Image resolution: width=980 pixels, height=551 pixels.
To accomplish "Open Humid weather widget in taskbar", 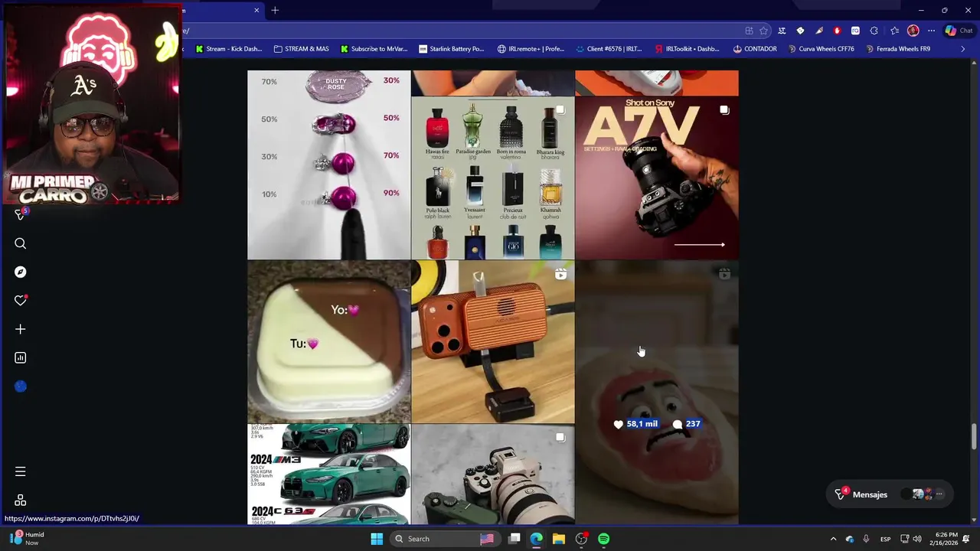I will click(26, 539).
